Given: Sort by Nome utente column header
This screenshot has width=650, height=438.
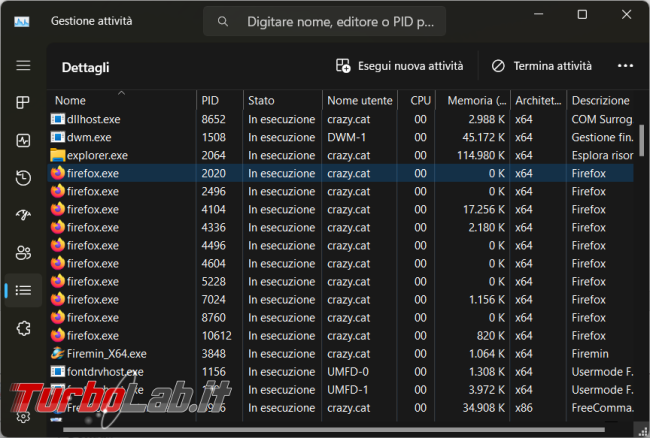Looking at the screenshot, I should pos(359,100).
